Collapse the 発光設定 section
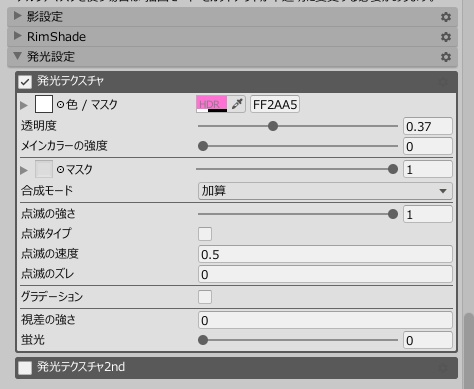The image size is (474, 389). pyautogui.click(x=17, y=56)
